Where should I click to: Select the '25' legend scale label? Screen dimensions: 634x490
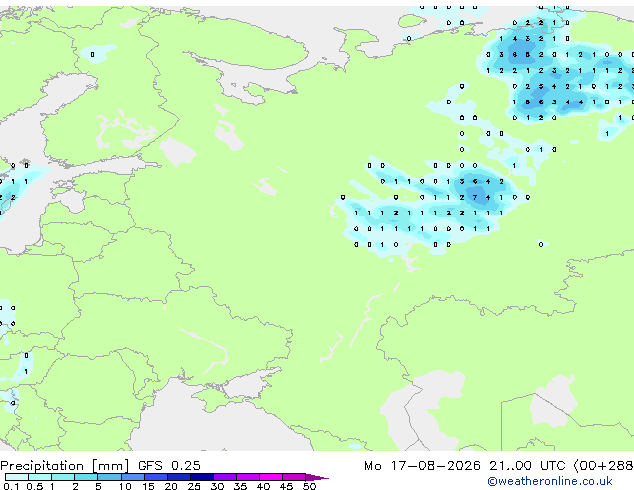click(x=194, y=486)
